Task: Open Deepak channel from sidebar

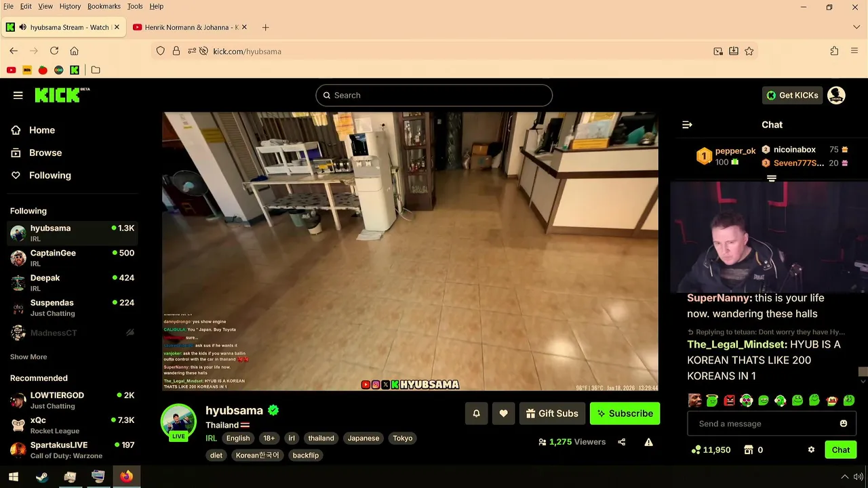Action: [x=72, y=283]
